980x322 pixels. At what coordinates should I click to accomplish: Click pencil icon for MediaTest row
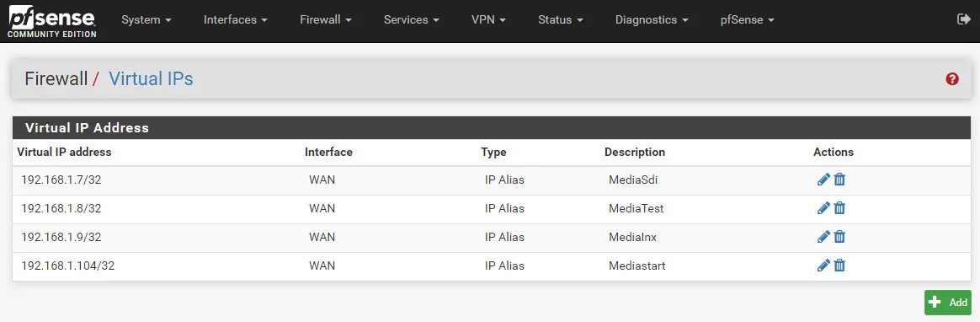pyautogui.click(x=823, y=208)
